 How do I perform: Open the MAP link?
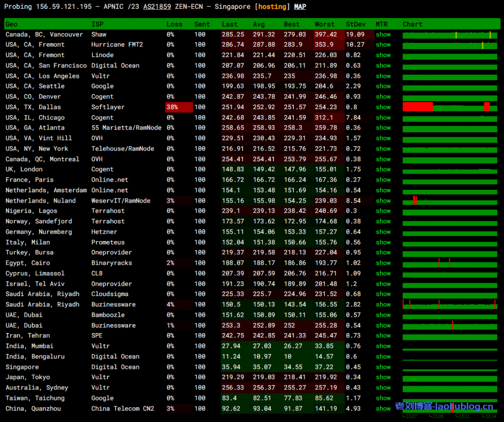tap(300, 7)
